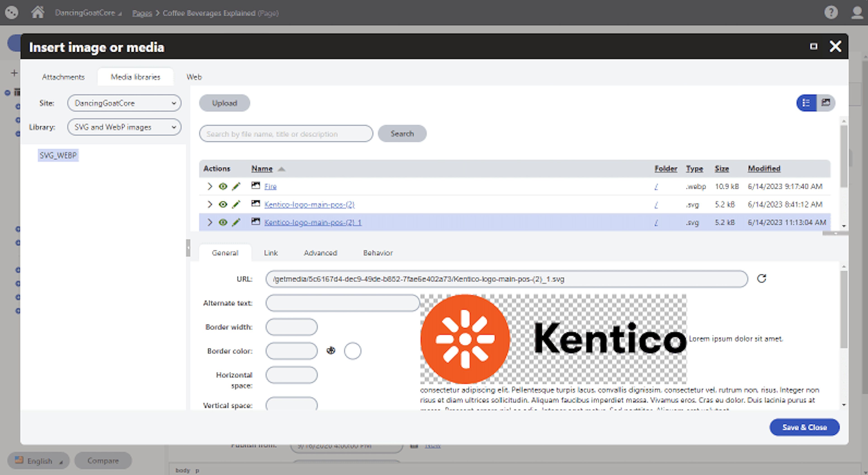The width and height of the screenshot is (868, 475).
Task: Click the URL input field
Action: (x=506, y=279)
